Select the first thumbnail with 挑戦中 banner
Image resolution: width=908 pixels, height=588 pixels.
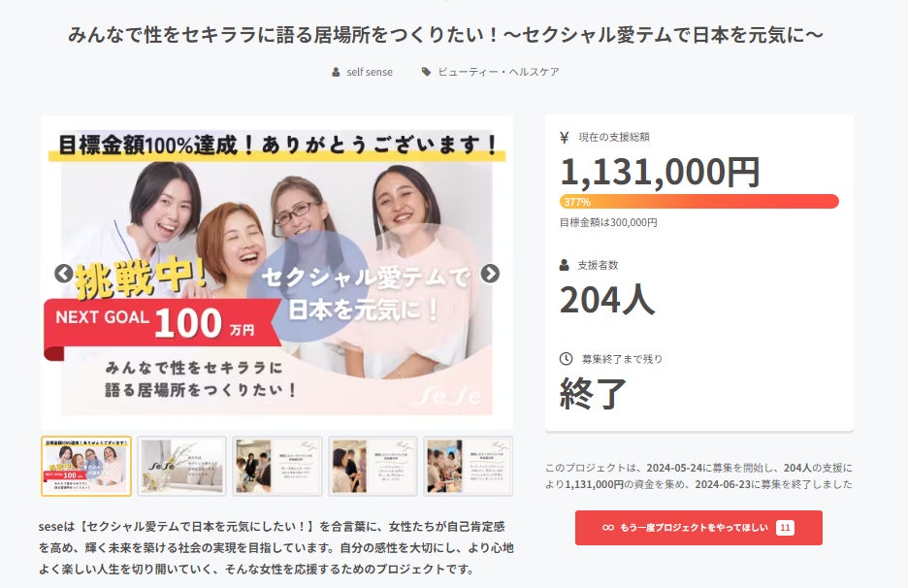(x=86, y=467)
